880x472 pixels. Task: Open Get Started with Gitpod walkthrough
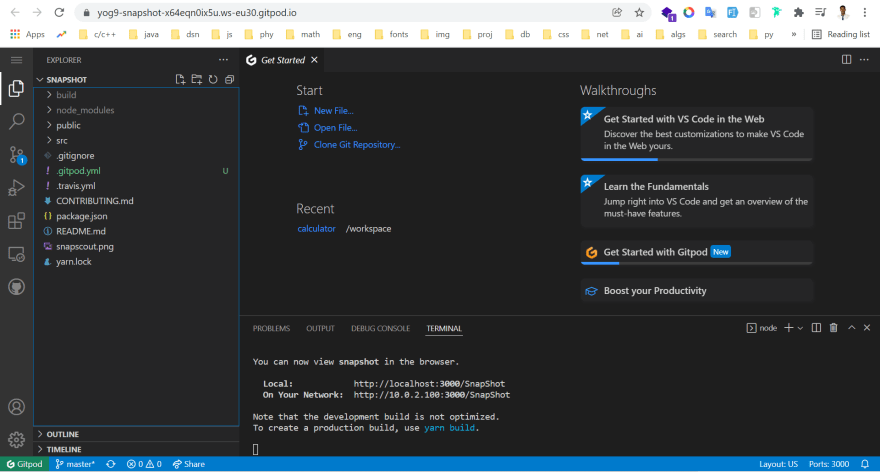(696, 253)
